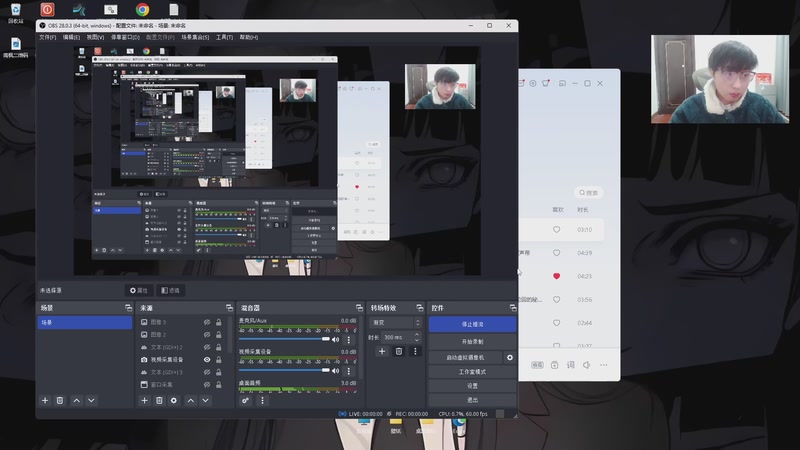Open source 属性 button
Viewport: 800px width, 450px height.
(x=139, y=290)
